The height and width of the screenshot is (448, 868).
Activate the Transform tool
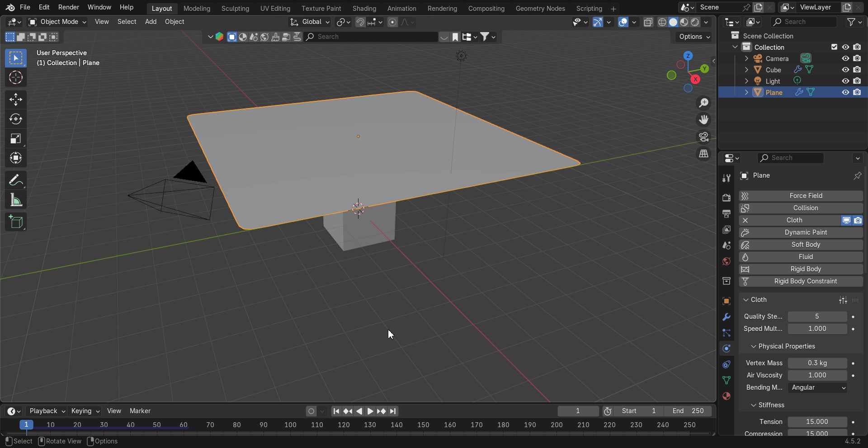click(x=16, y=158)
